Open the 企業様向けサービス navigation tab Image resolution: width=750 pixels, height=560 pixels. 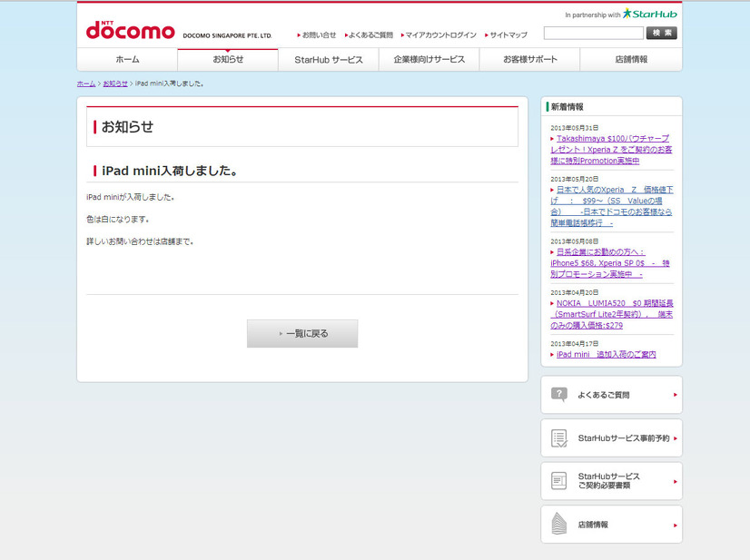pos(429,60)
